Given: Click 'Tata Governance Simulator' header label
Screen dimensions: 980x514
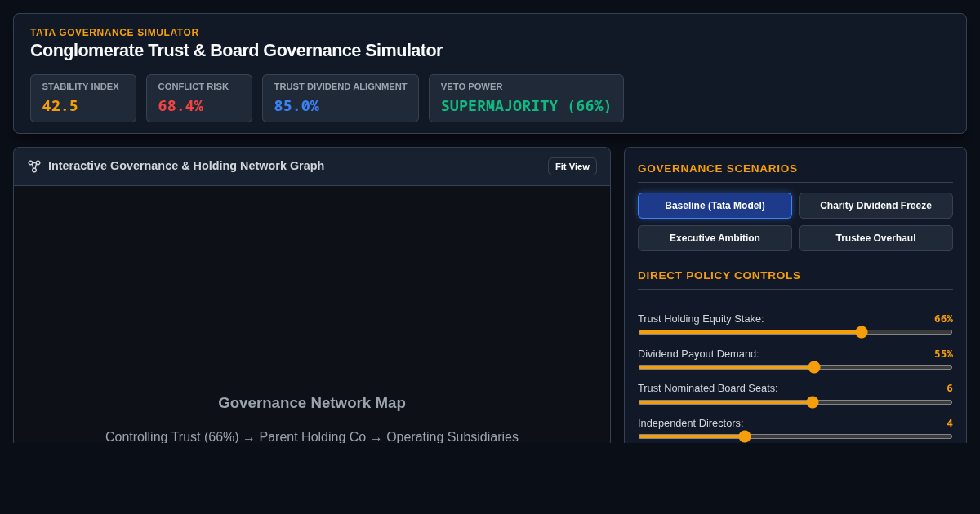Looking at the screenshot, I should point(114,33).
